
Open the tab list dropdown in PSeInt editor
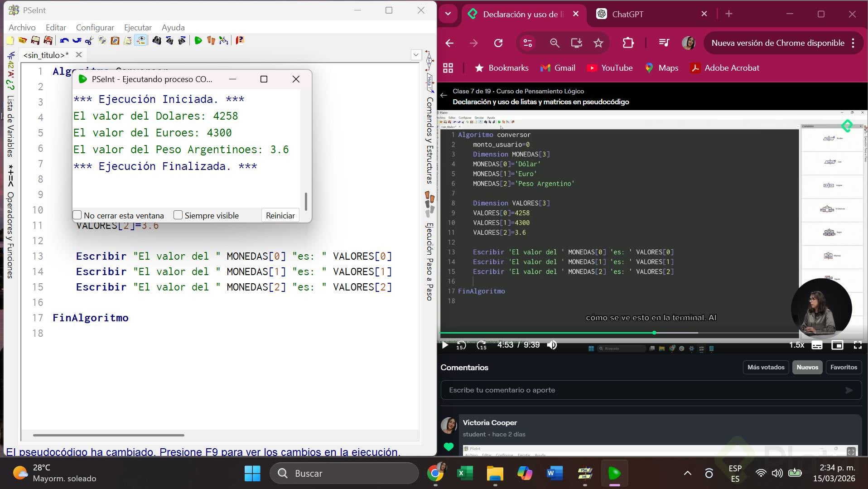(x=415, y=55)
